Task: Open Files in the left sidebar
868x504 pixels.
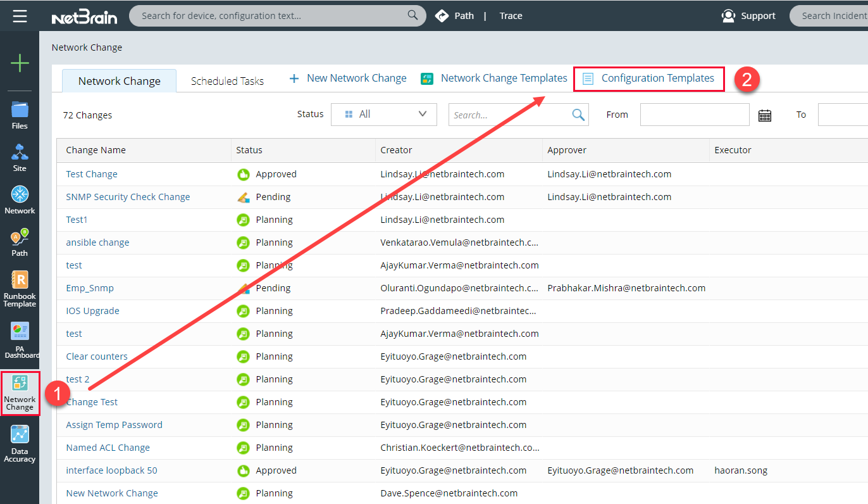Action: (x=20, y=115)
